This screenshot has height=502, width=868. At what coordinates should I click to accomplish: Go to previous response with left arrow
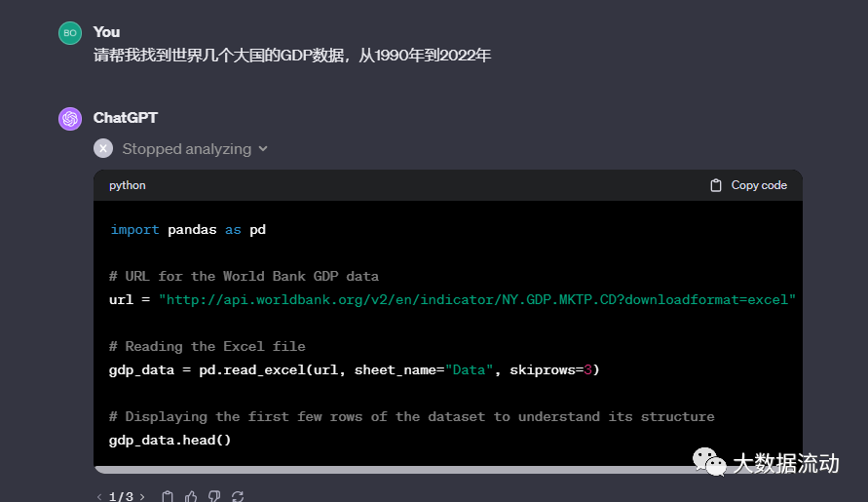click(99, 496)
